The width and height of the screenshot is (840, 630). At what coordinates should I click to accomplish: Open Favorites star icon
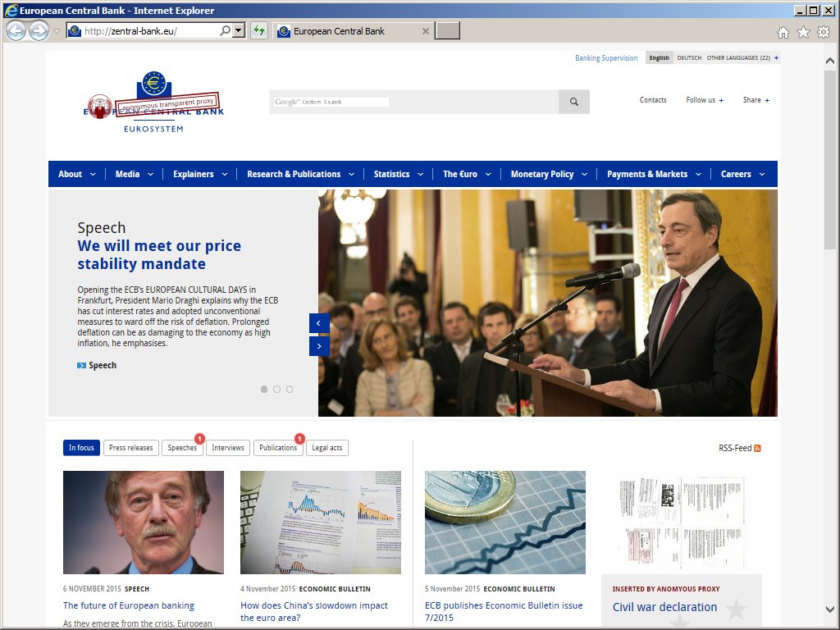(804, 33)
